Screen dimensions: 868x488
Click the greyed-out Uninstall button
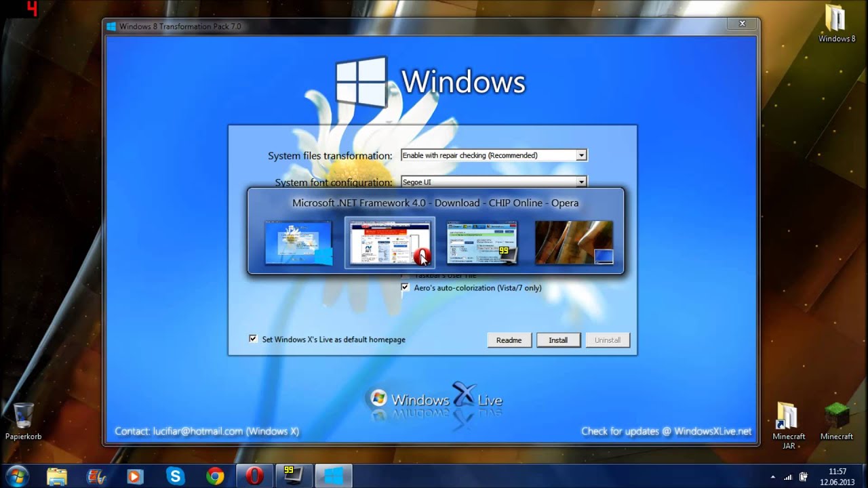coord(608,340)
